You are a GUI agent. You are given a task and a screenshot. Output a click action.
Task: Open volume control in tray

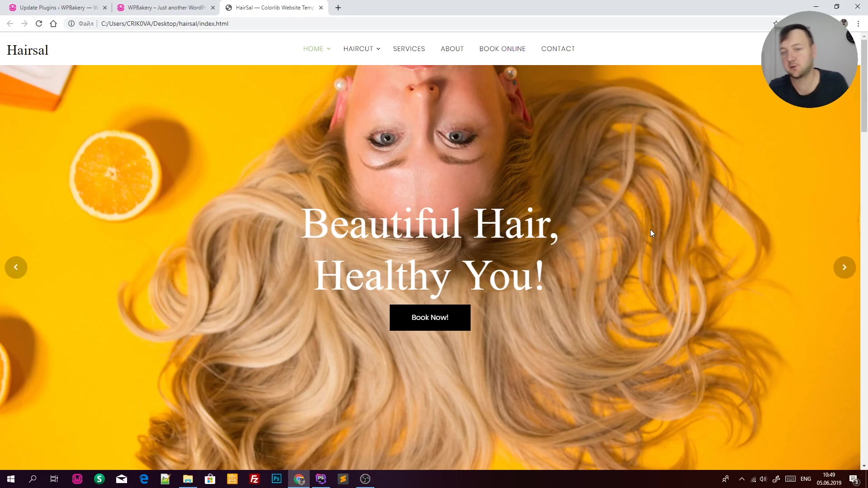764,479
